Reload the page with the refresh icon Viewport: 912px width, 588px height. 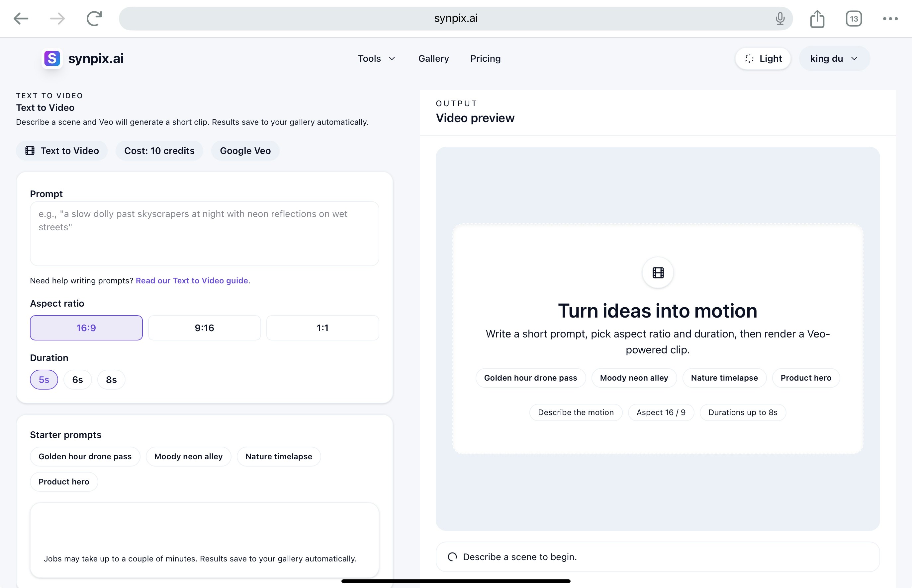tap(94, 18)
